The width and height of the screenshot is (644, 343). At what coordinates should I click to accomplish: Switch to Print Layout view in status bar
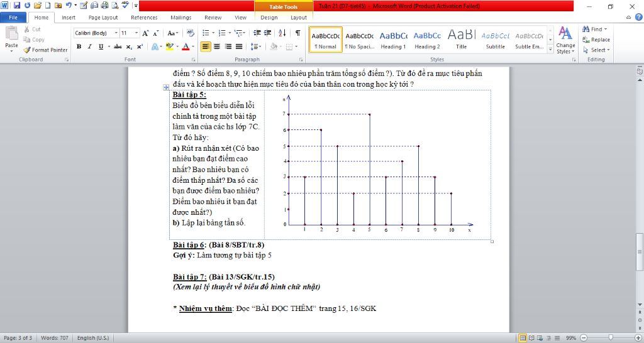tap(523, 338)
